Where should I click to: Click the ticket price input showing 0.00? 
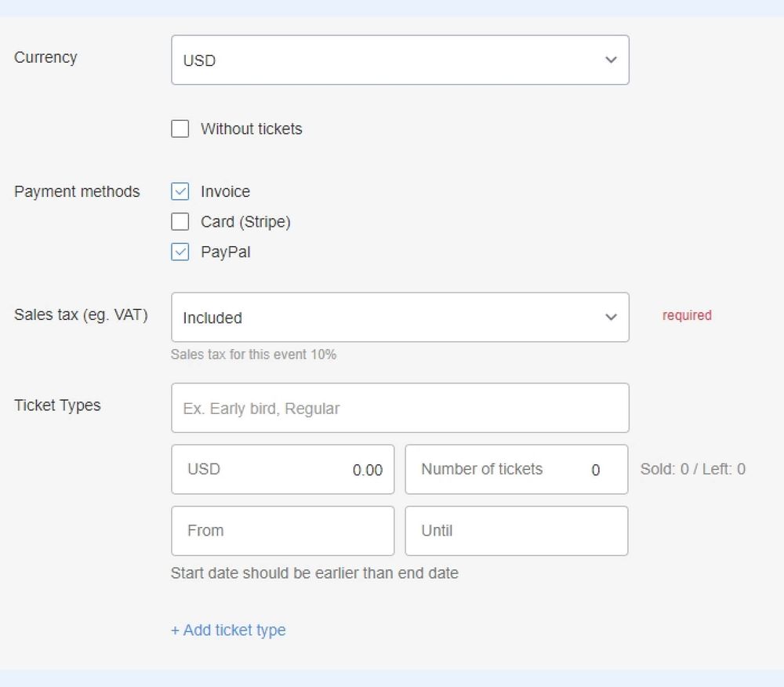(x=282, y=469)
